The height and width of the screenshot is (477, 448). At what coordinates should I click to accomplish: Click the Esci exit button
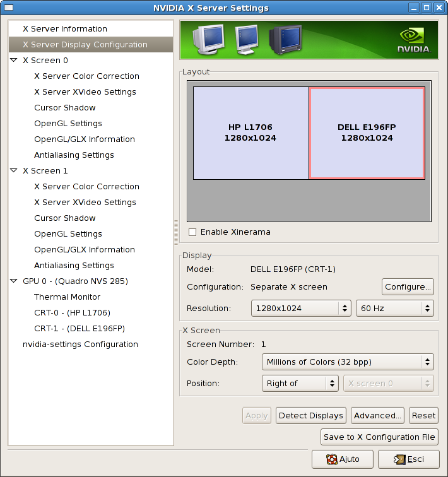[408, 459]
